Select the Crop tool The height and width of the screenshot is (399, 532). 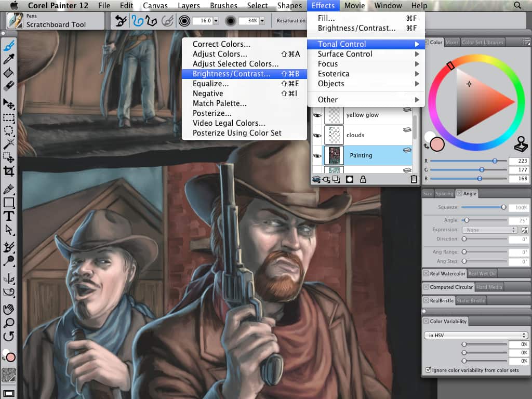point(9,171)
